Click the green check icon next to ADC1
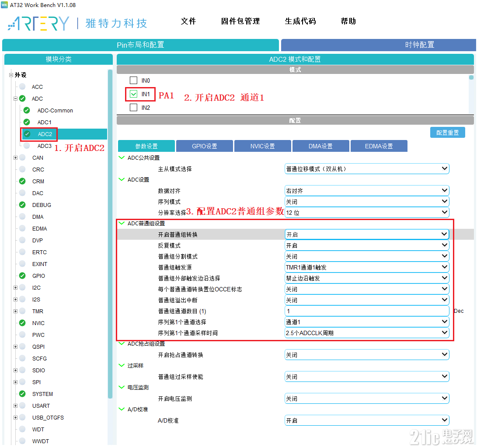This screenshot has width=477, height=448. click(27, 122)
